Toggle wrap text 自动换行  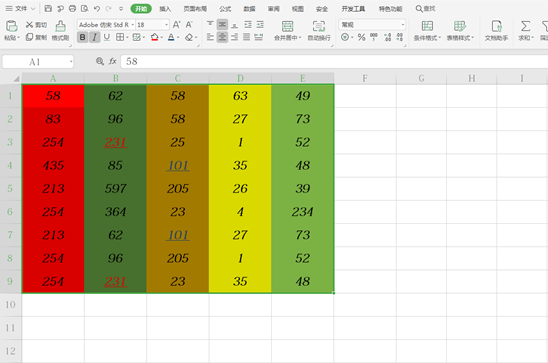pyautogui.click(x=319, y=30)
